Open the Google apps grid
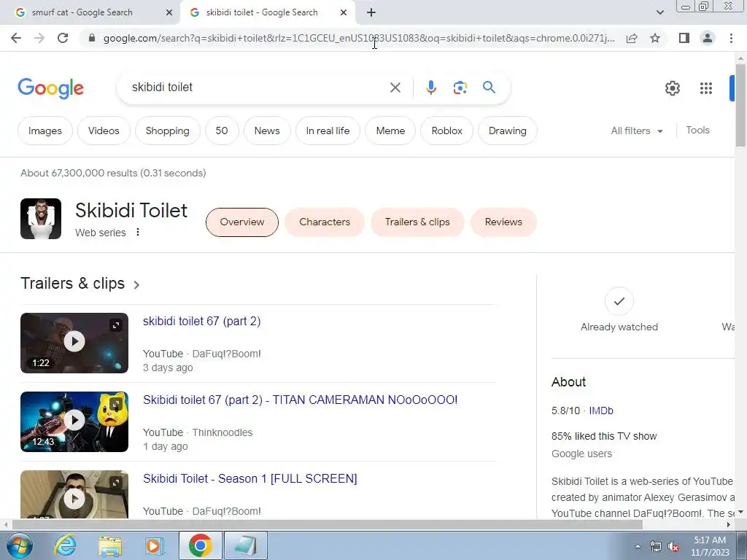The height and width of the screenshot is (560, 747). coord(705,88)
